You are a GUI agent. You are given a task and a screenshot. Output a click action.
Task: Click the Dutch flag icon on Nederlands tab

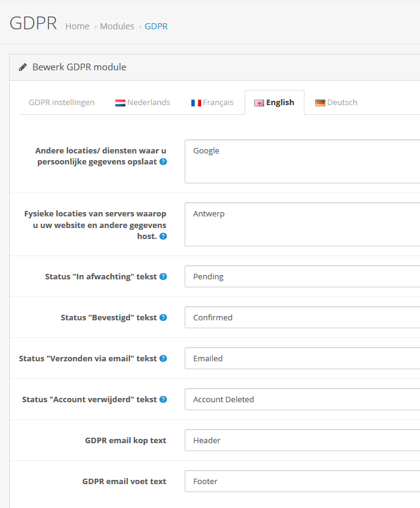[120, 103]
